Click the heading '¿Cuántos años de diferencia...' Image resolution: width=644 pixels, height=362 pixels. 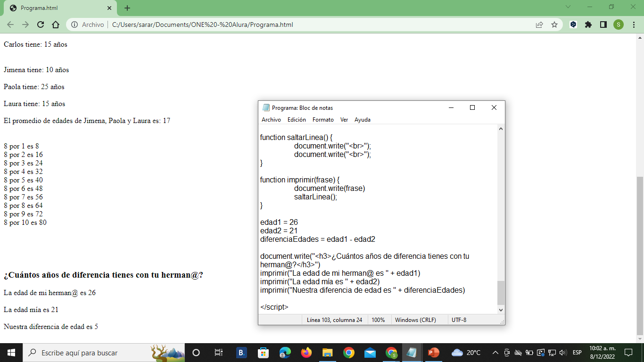[103, 275]
